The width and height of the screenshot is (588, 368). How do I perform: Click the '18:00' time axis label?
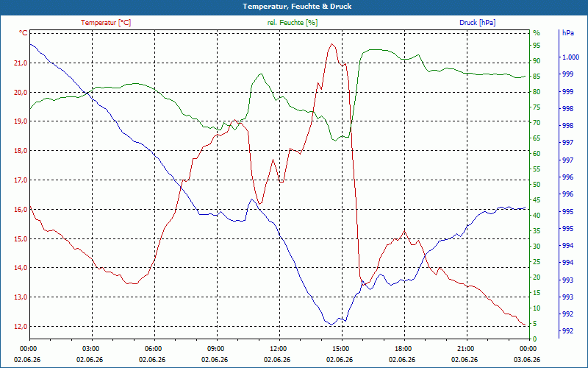pyautogui.click(x=403, y=349)
